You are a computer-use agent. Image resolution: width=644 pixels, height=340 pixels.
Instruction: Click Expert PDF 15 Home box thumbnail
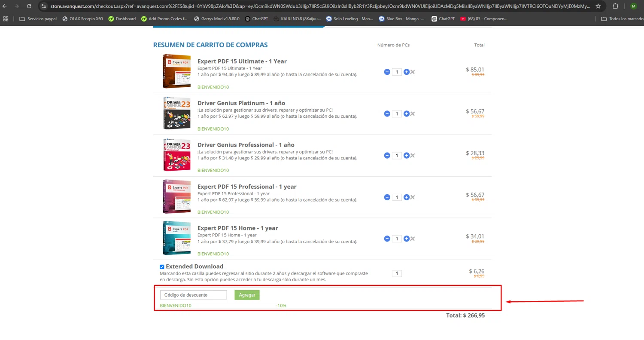pos(176,238)
